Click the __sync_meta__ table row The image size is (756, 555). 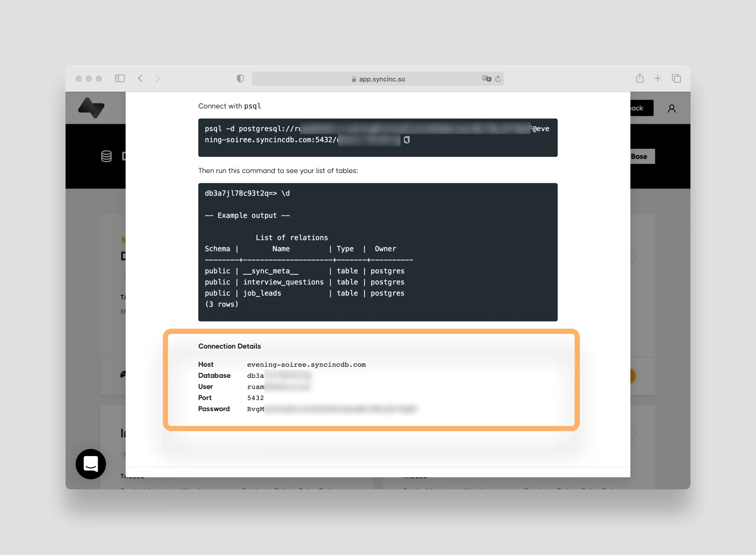(x=305, y=271)
